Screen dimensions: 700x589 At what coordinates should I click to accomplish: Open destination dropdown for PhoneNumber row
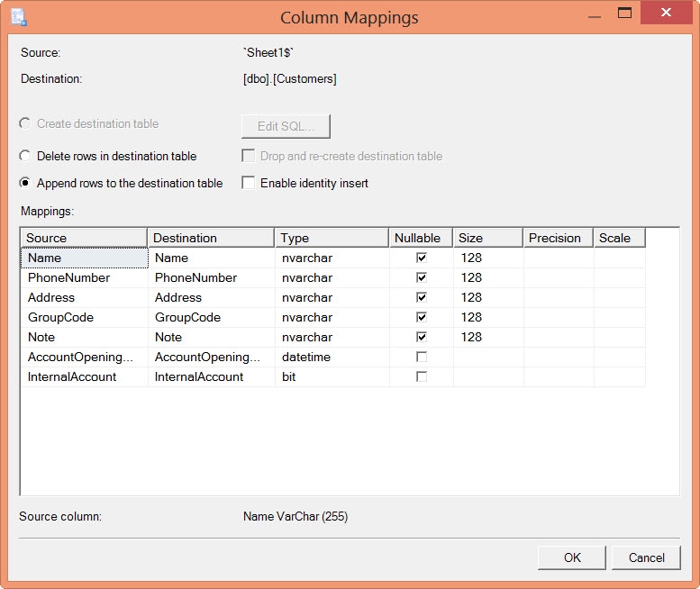[212, 277]
